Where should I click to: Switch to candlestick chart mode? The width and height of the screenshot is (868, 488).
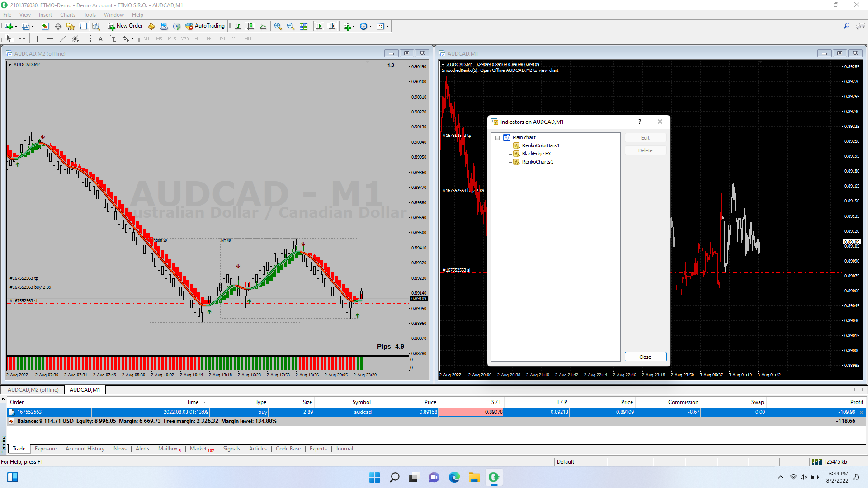click(x=250, y=26)
